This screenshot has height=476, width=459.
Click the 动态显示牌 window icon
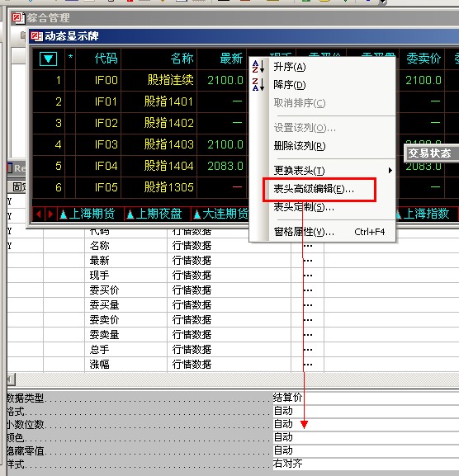click(36, 36)
